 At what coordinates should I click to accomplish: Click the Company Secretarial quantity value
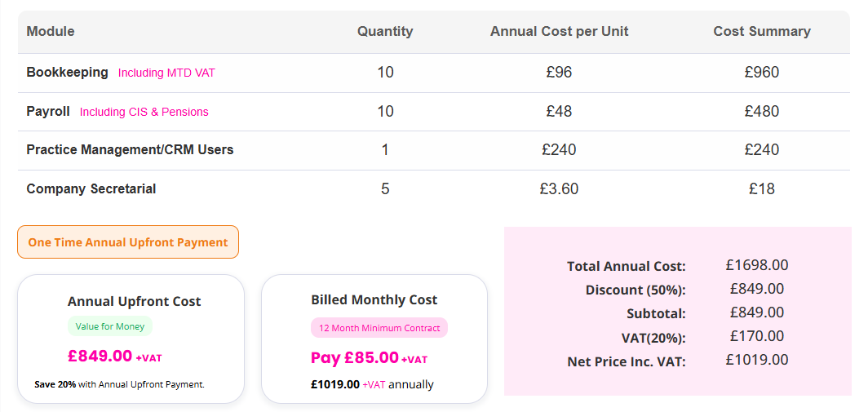pos(385,189)
